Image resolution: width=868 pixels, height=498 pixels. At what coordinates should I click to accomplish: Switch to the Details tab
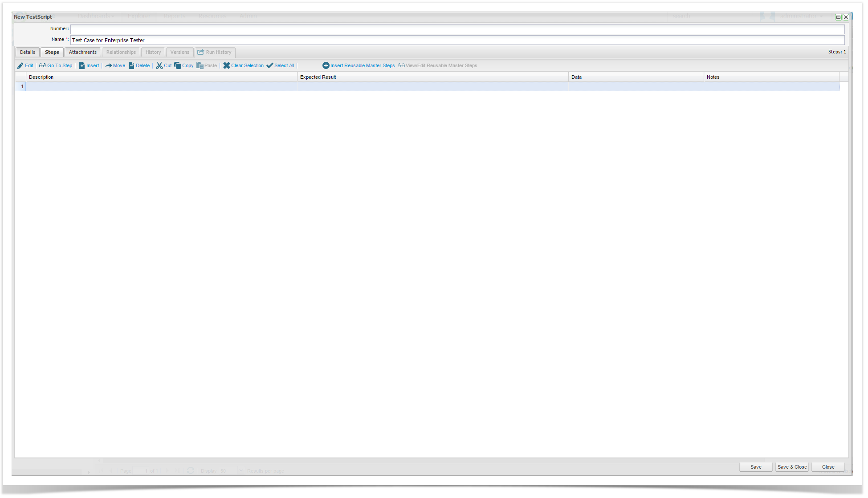click(x=28, y=53)
